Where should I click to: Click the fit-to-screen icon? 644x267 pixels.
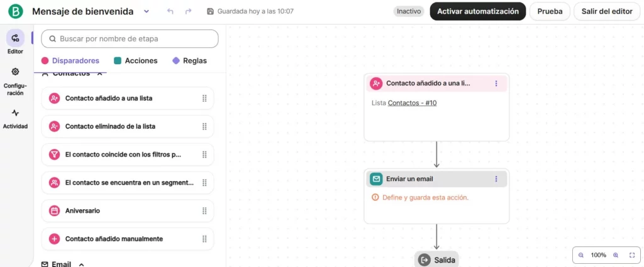(632, 255)
